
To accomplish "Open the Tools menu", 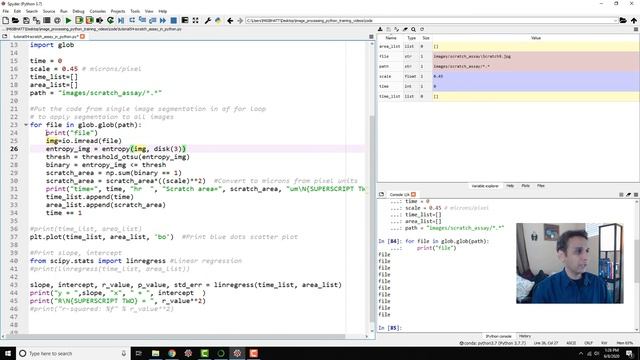I will point(135,11).
